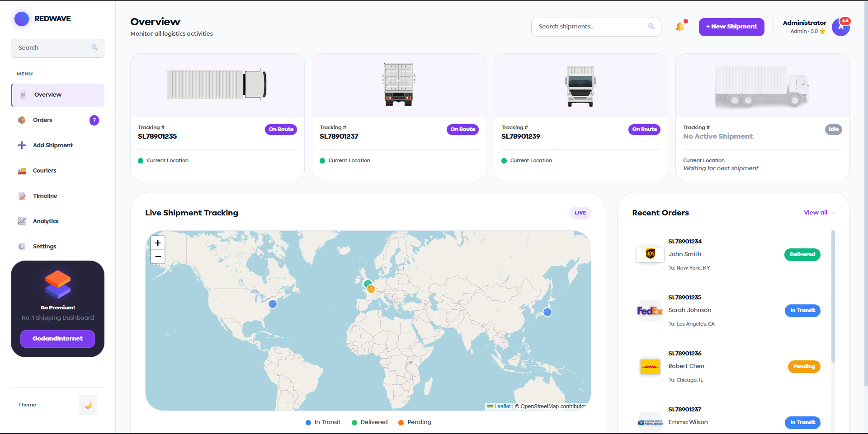The image size is (868, 434).
Task: Click the New Shipment button
Action: (731, 27)
